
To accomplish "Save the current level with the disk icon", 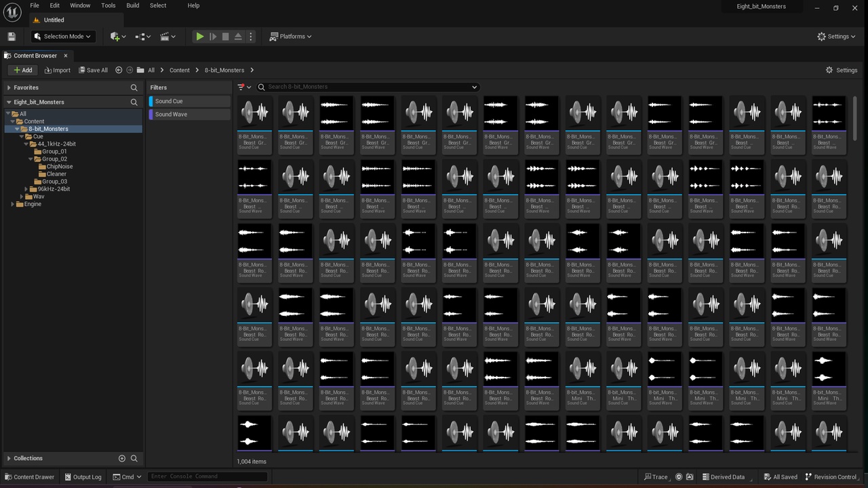I will tap(11, 37).
